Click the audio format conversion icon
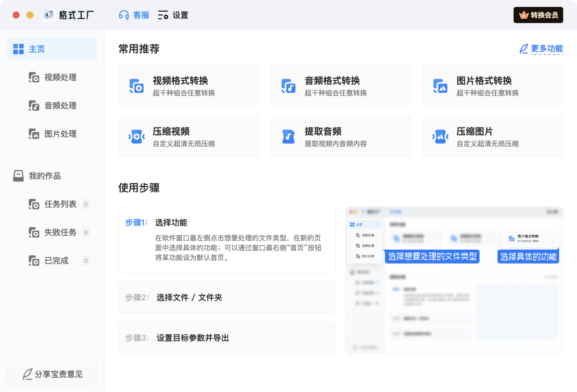 pos(288,86)
